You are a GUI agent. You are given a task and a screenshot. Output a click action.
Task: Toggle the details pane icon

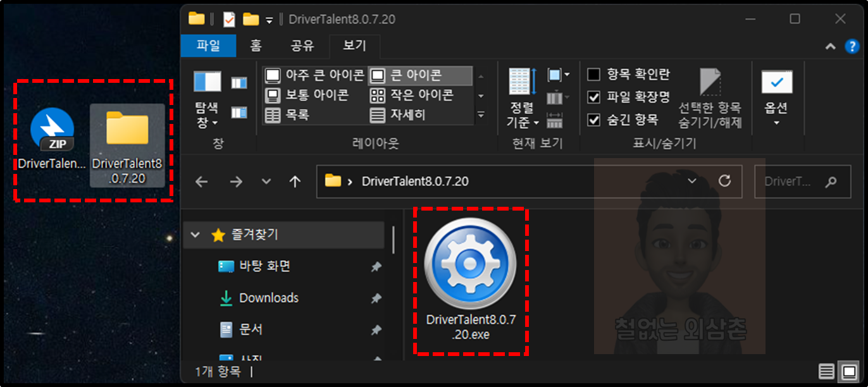(239, 113)
